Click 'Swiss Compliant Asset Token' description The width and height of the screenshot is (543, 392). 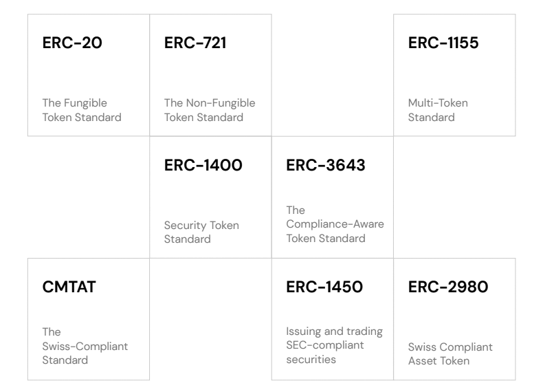(x=450, y=354)
